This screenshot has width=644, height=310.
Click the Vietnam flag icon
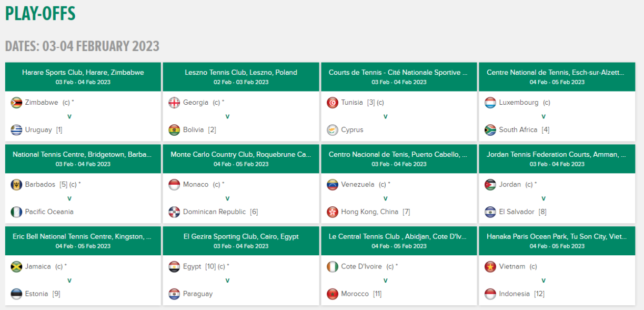tap(490, 267)
